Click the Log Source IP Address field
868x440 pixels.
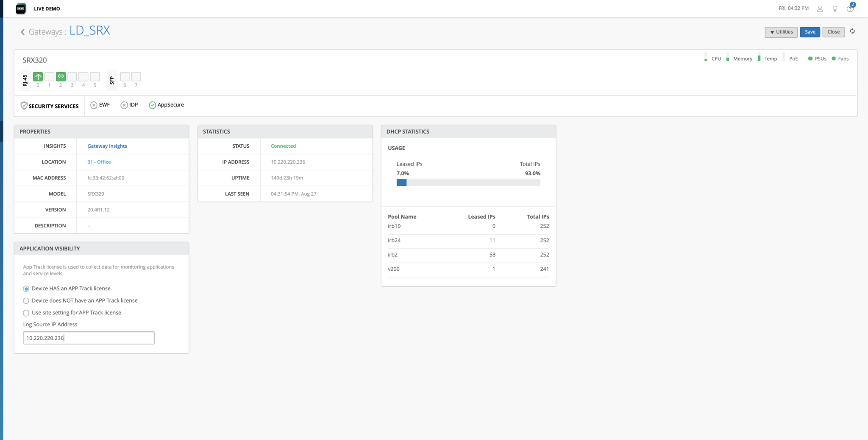tap(89, 338)
